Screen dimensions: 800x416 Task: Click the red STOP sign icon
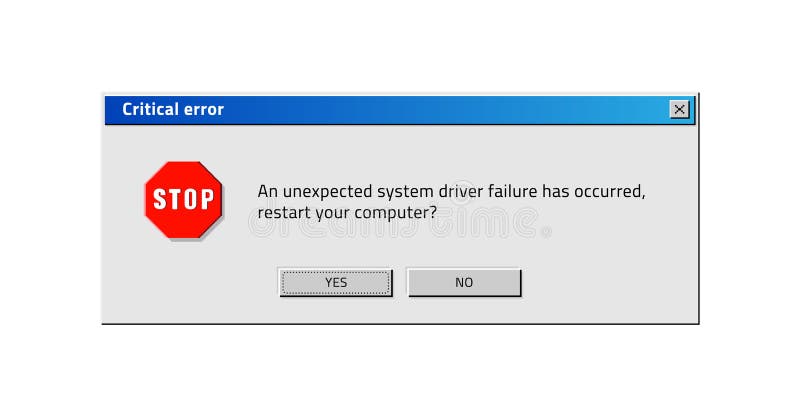click(184, 200)
